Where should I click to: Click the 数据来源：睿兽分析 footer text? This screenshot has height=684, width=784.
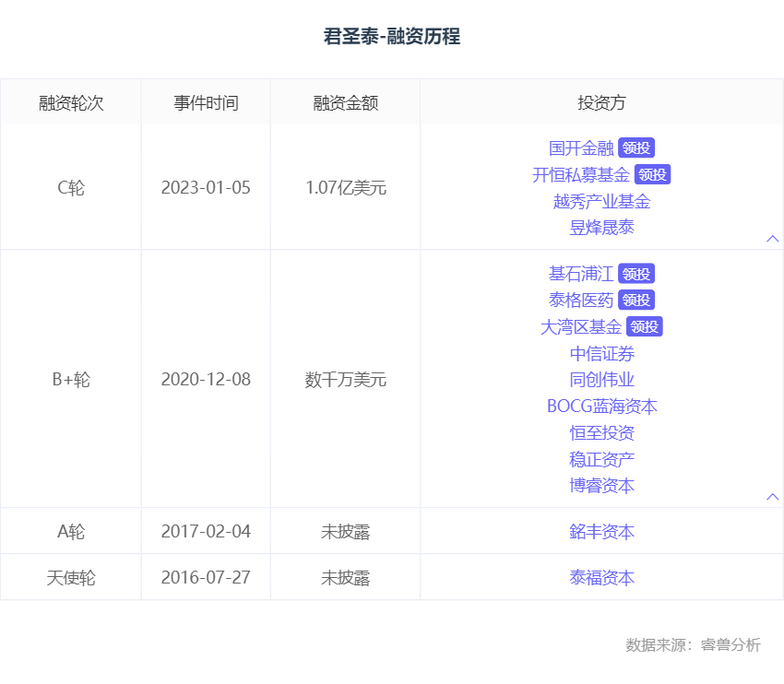click(693, 644)
